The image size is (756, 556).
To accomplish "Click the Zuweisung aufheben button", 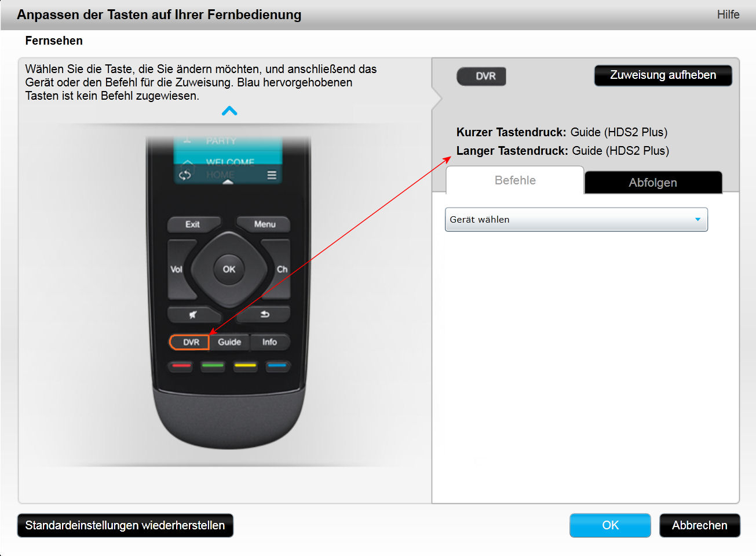I will [x=663, y=75].
